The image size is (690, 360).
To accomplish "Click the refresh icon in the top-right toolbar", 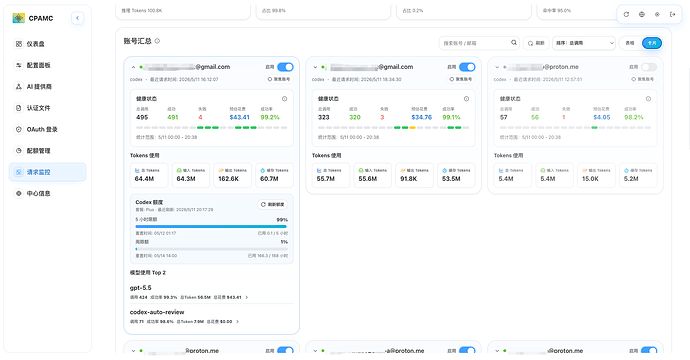I will (626, 15).
